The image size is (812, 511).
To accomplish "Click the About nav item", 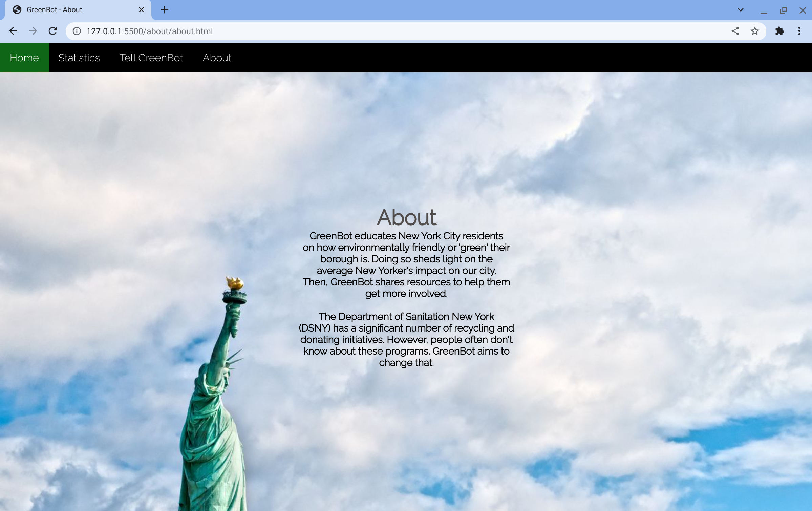I will coord(217,58).
